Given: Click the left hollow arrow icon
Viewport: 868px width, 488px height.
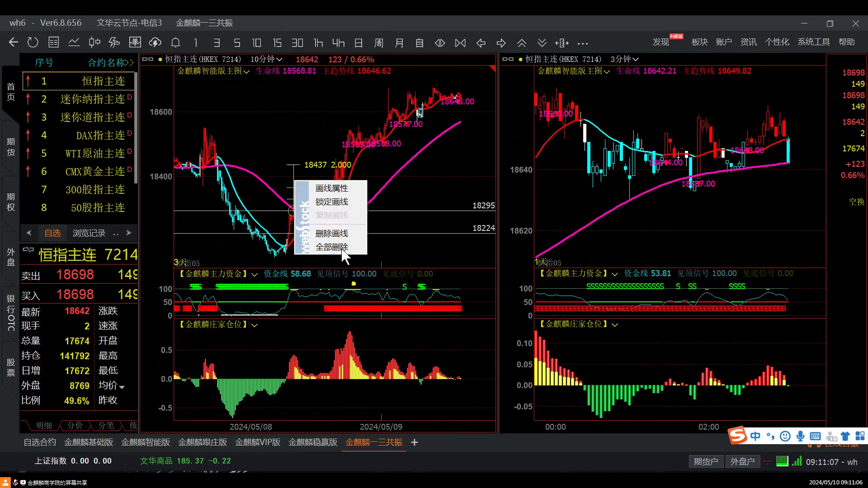Looking at the screenshot, I should pyautogui.click(x=481, y=42).
